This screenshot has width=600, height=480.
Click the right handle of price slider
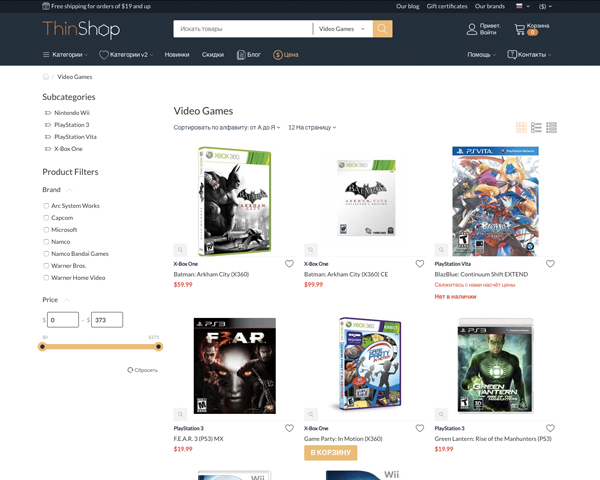[158, 347]
